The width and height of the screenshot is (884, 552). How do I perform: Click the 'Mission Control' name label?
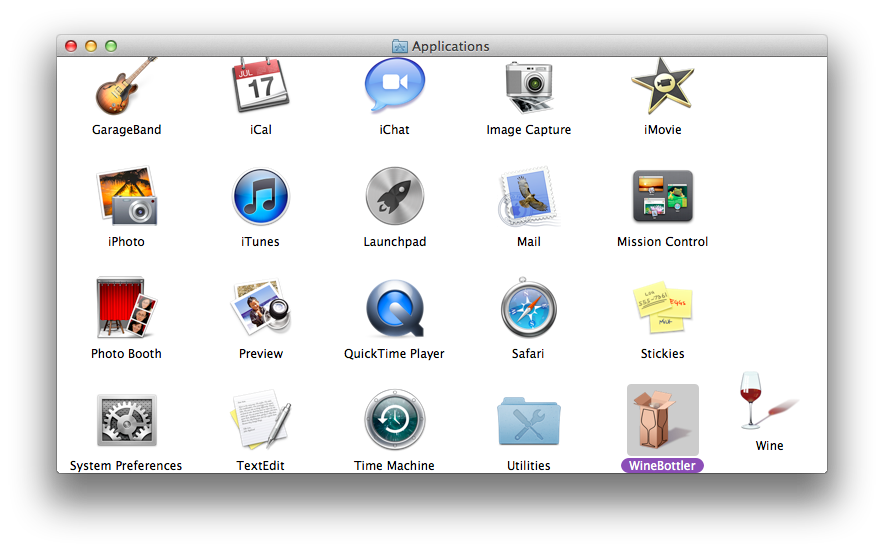[662, 241]
